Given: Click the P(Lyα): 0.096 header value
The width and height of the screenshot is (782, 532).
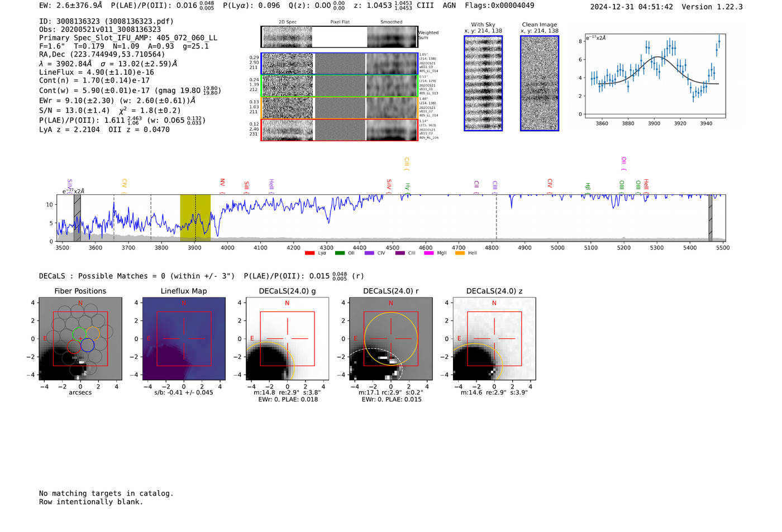Looking at the screenshot, I should tap(251, 6).
